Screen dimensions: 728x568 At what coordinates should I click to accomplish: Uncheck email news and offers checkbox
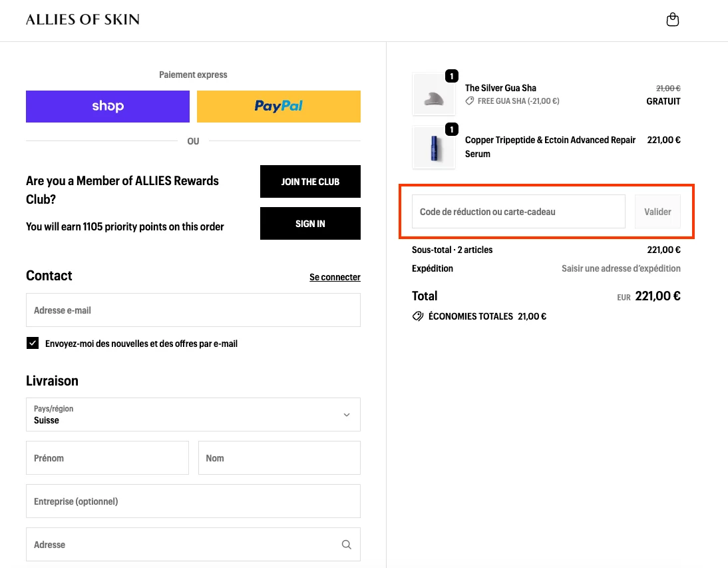[33, 343]
